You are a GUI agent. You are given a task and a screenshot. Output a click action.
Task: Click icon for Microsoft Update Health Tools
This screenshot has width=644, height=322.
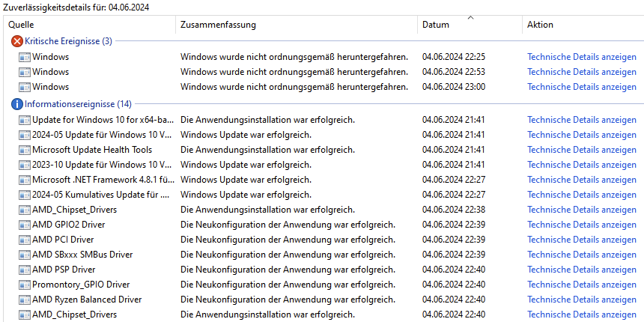point(25,150)
